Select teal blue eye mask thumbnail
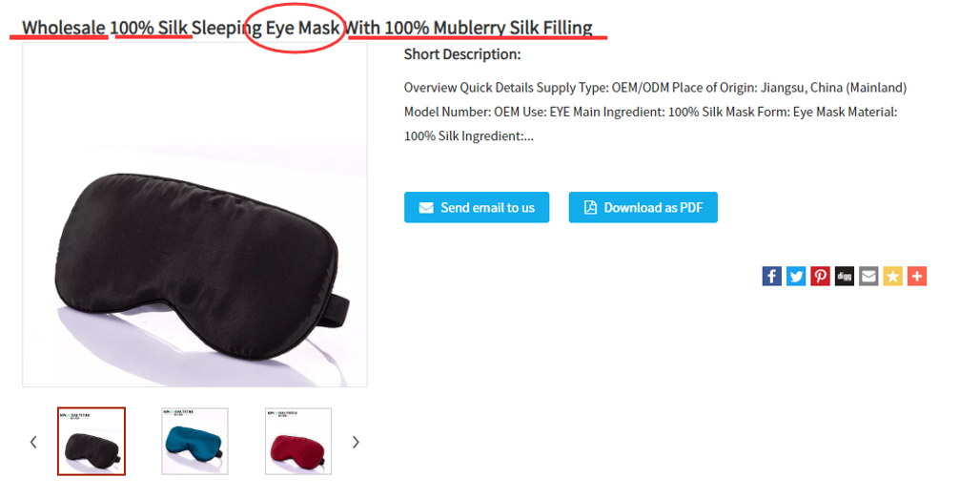The image size is (980, 498). click(195, 441)
